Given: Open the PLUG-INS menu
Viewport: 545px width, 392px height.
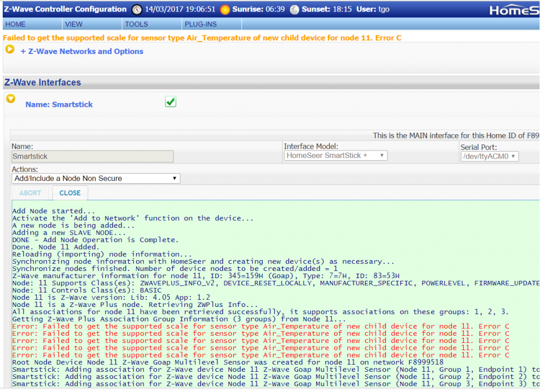Looking at the screenshot, I should [x=201, y=25].
